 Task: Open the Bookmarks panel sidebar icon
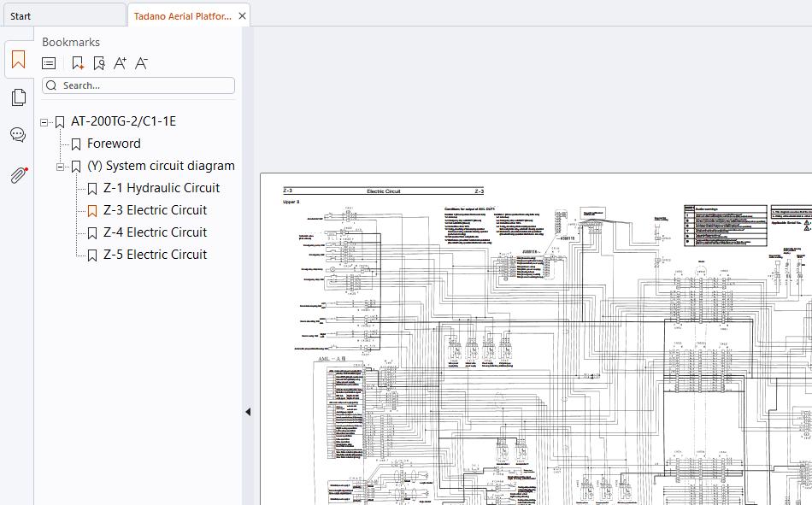18,59
